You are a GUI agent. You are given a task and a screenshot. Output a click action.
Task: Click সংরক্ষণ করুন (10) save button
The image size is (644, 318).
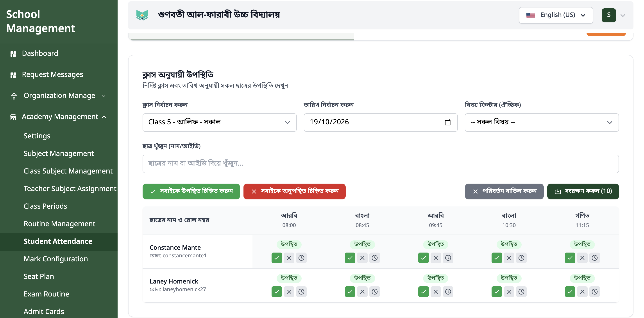pyautogui.click(x=583, y=191)
